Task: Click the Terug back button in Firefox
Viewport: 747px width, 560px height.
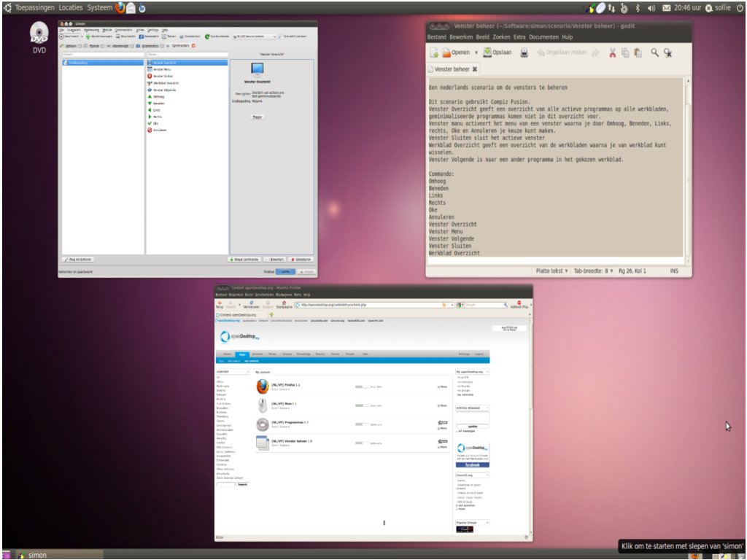Action: pos(220,305)
